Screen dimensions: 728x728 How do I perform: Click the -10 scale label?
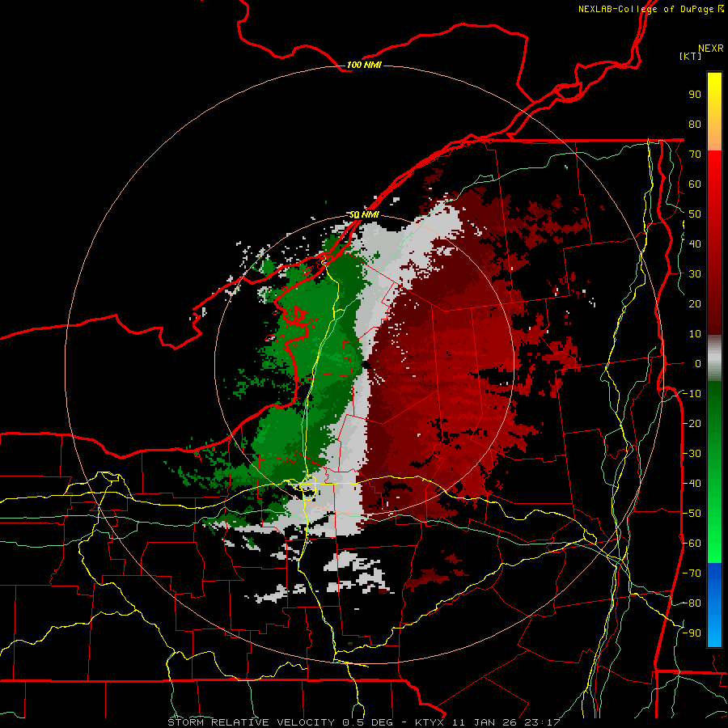pos(692,394)
